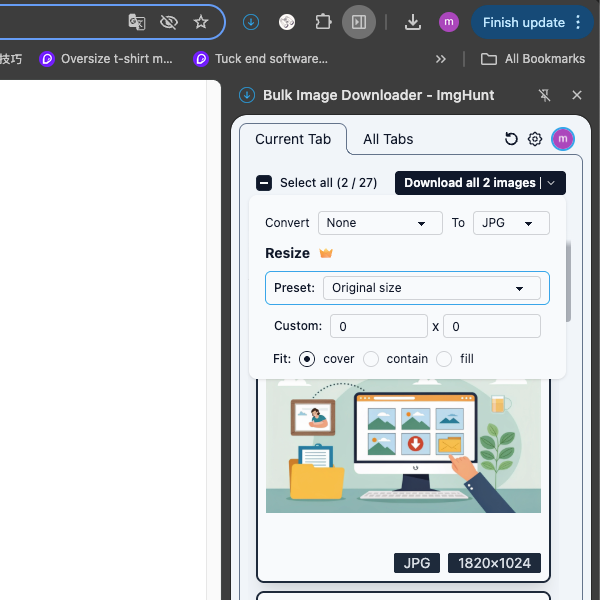Switch to the Current Tab tab
This screenshot has height=600, width=600.
[293, 139]
